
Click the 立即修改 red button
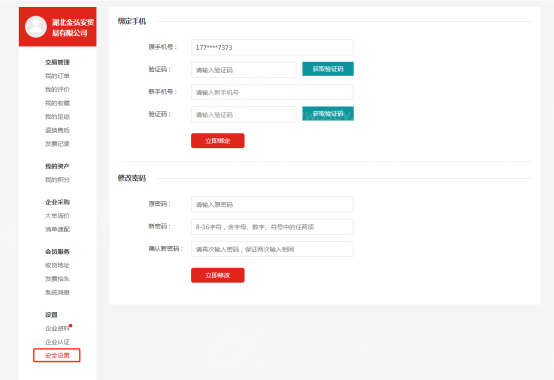[218, 275]
